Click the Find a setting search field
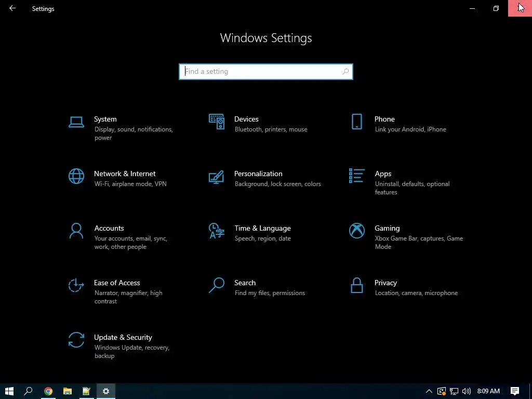The height and width of the screenshot is (399, 532). tap(265, 72)
